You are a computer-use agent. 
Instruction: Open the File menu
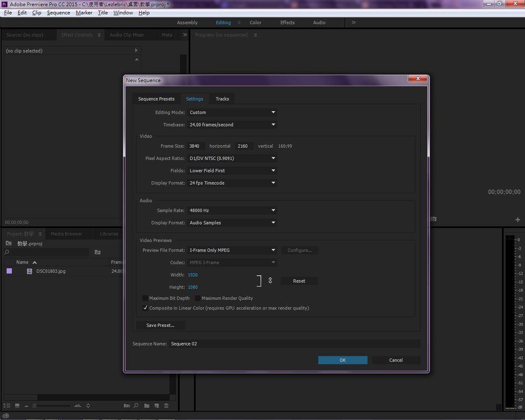tap(8, 13)
